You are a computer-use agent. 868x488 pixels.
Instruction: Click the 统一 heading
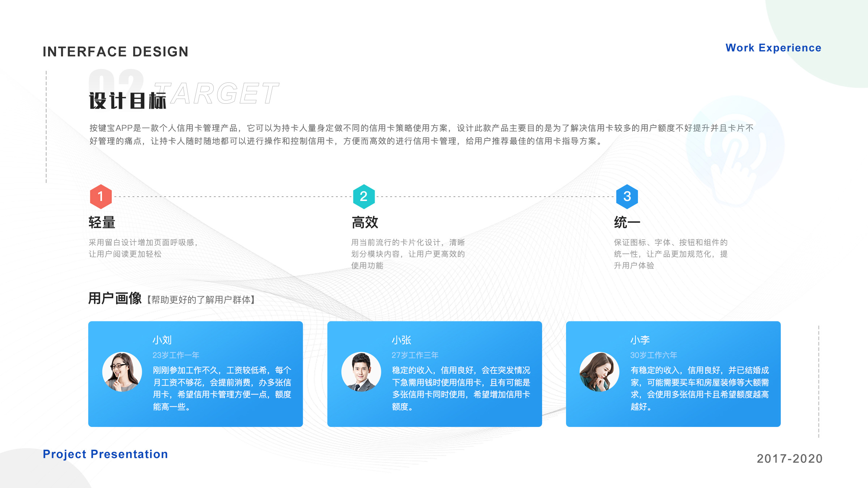coord(627,222)
